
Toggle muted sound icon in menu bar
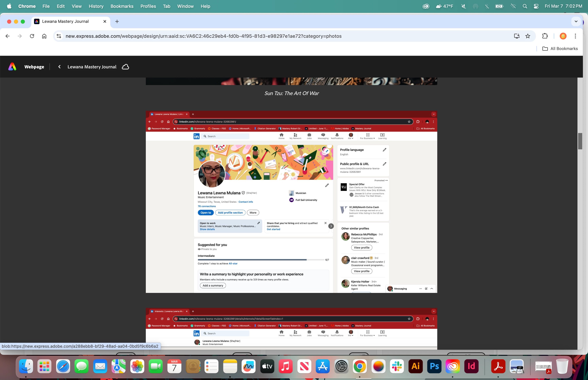(x=463, y=6)
